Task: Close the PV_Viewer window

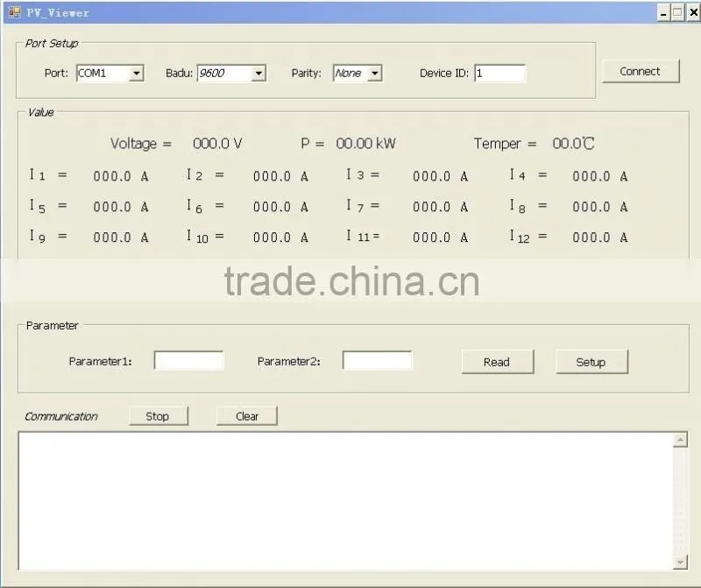Action: click(x=693, y=12)
